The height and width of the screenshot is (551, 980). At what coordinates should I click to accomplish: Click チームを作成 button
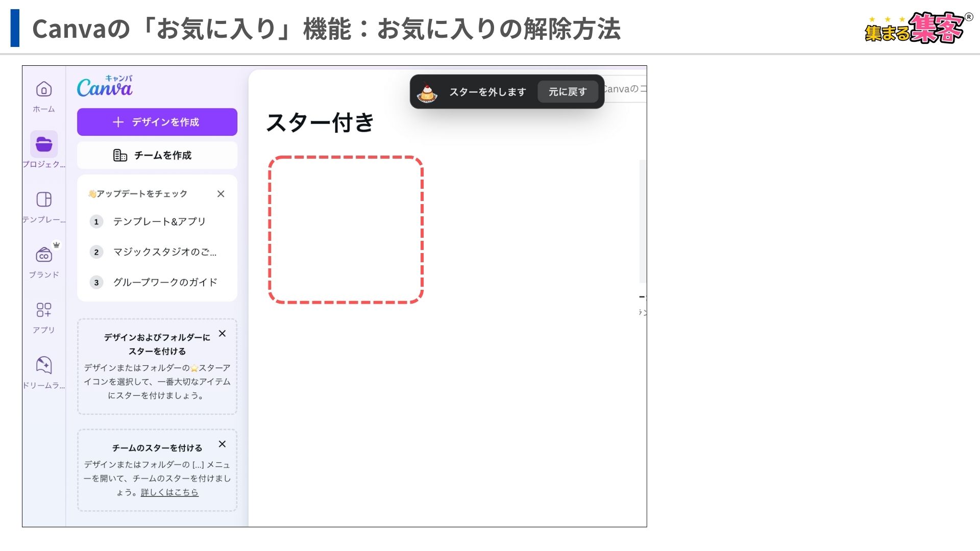157,155
